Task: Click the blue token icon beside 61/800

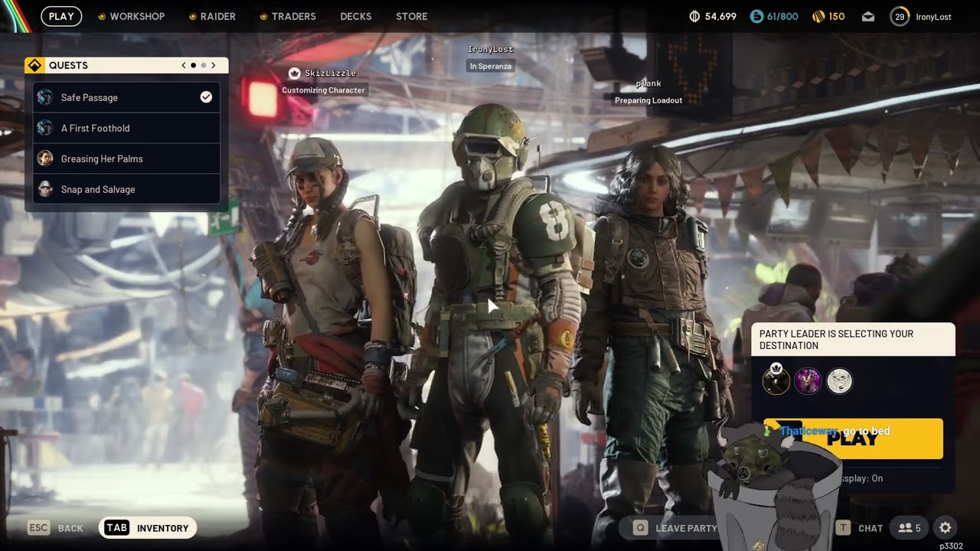Action: tap(756, 16)
